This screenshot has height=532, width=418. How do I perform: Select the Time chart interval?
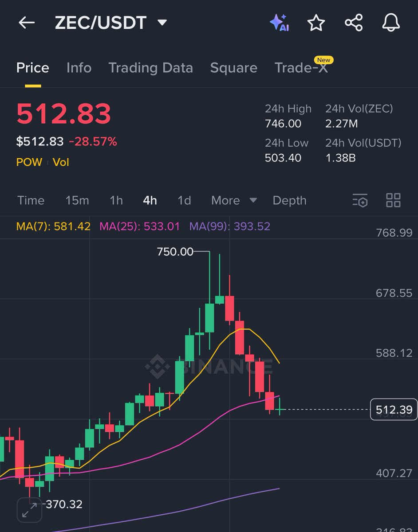[31, 200]
